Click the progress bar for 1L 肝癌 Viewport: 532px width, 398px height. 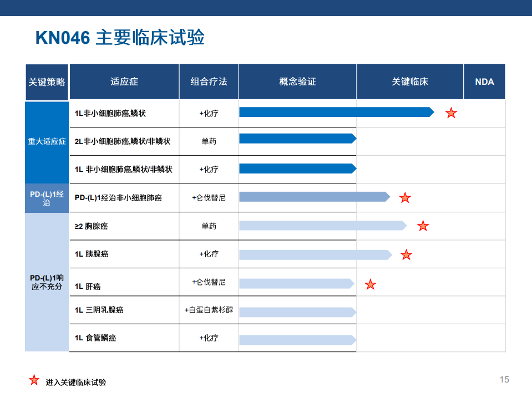point(297,283)
